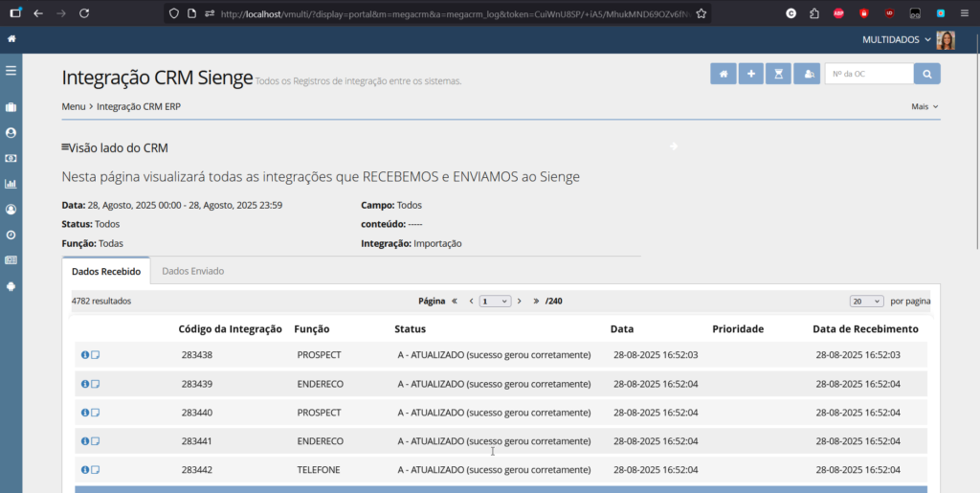Click the user search toolbar button
This screenshot has height=493, width=980.
(807, 74)
